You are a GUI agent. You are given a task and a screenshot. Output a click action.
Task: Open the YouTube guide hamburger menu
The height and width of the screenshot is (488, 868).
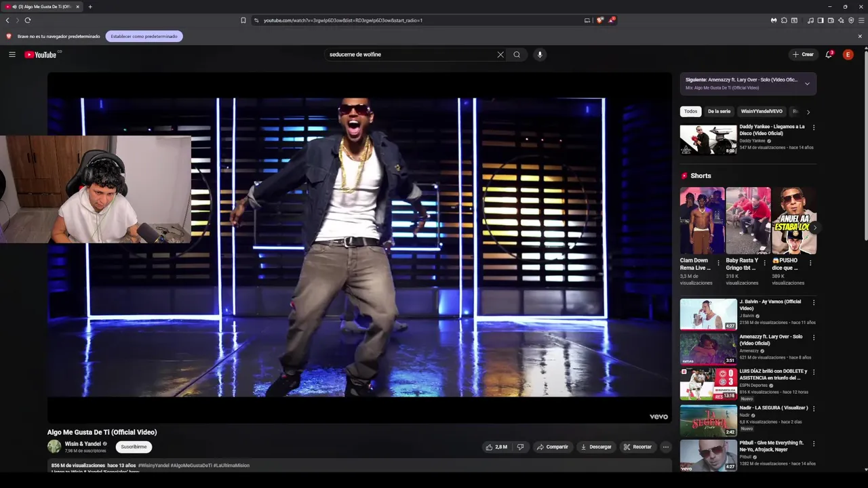12,54
